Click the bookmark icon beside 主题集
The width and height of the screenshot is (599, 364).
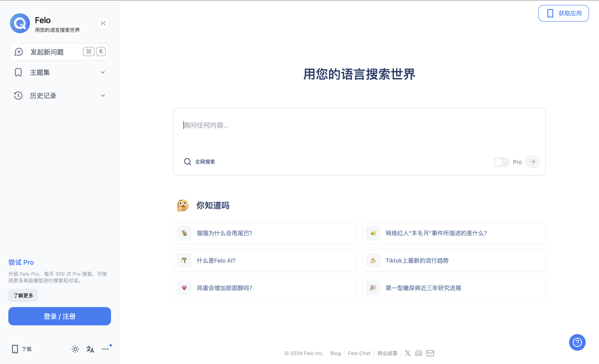point(18,72)
